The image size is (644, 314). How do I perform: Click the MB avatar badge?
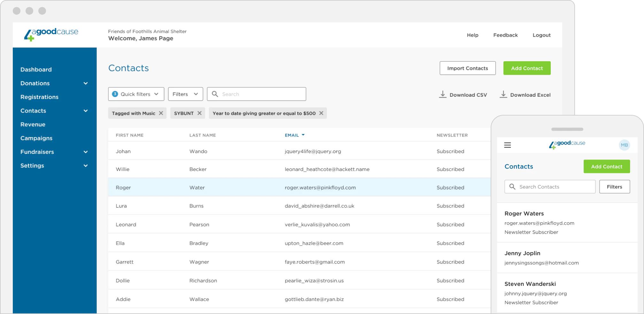coord(624,145)
